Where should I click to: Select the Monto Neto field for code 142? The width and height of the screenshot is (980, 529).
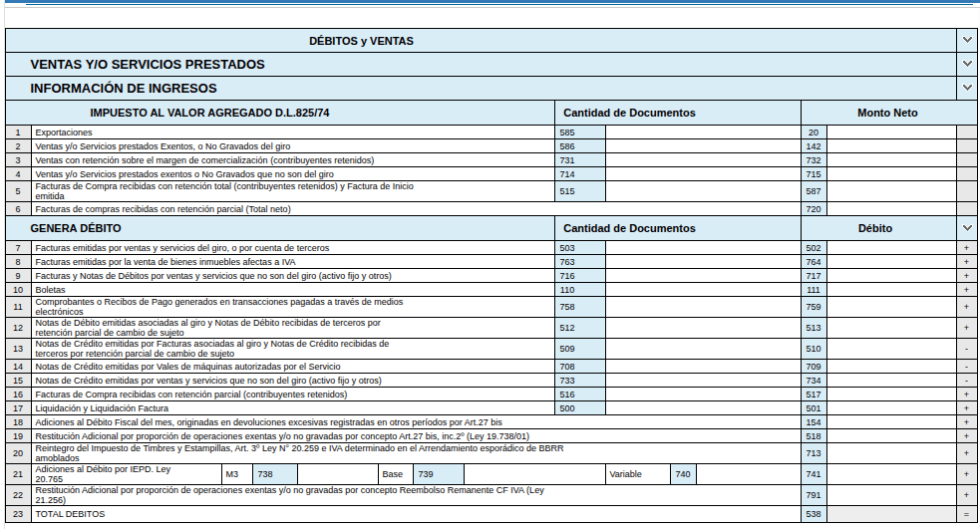pyautogui.click(x=891, y=146)
